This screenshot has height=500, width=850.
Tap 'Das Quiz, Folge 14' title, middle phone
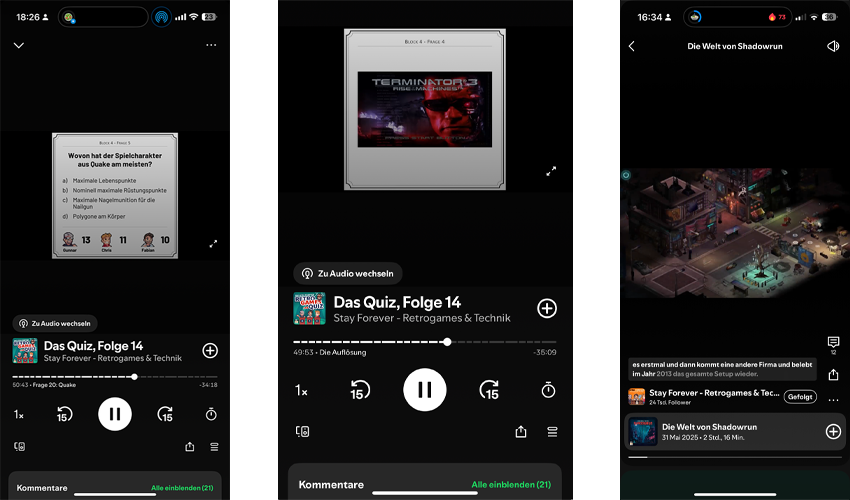click(397, 302)
